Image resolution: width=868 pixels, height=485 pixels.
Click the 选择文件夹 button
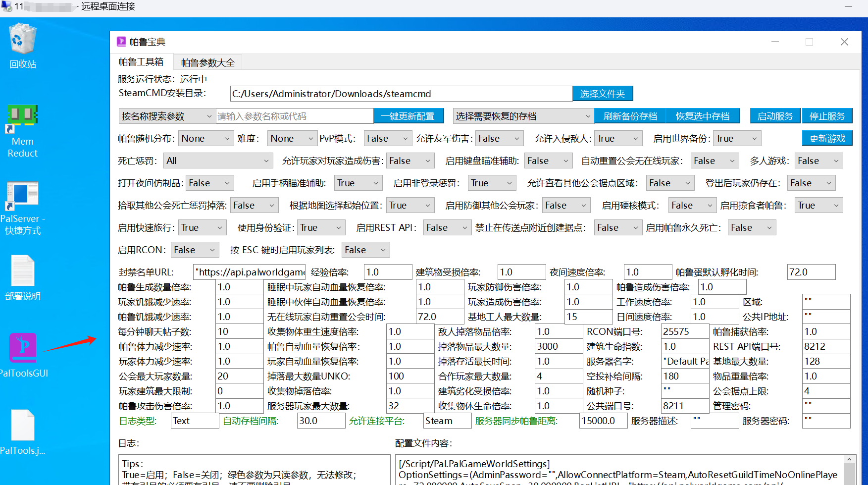(603, 94)
